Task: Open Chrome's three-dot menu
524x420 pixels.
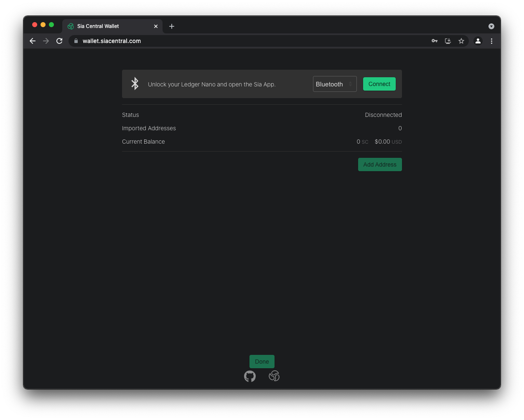Action: tap(491, 41)
